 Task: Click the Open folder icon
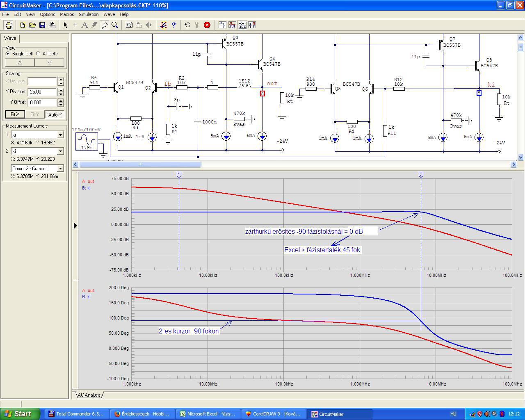click(32, 25)
